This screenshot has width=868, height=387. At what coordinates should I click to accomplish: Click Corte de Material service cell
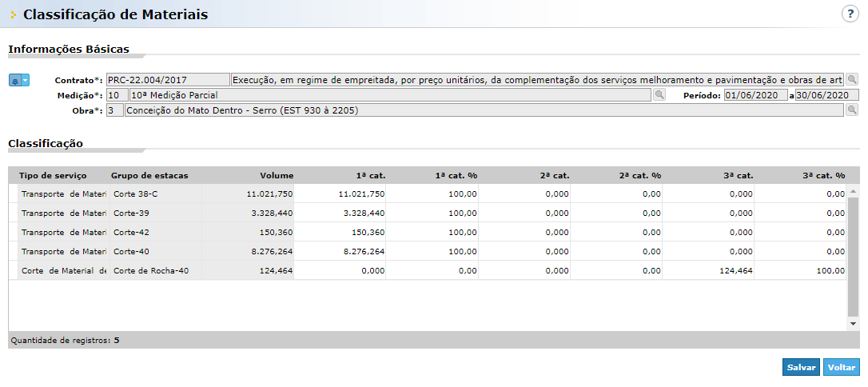point(64,271)
